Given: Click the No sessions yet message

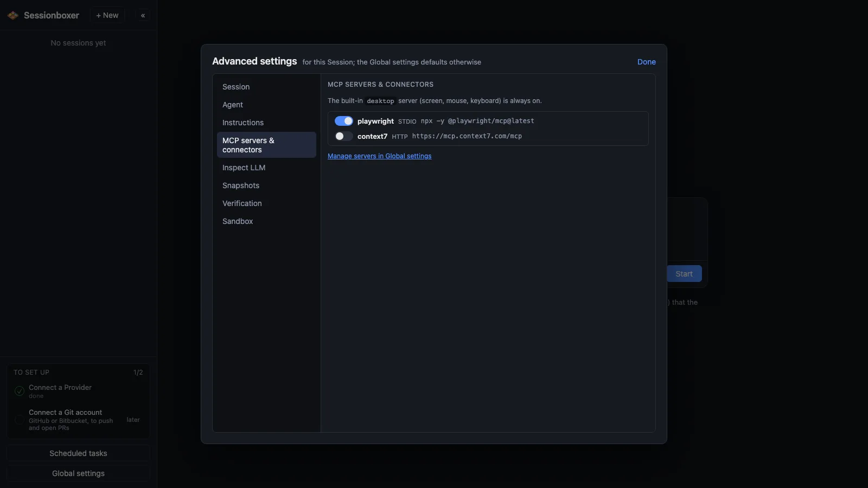Looking at the screenshot, I should click(78, 43).
